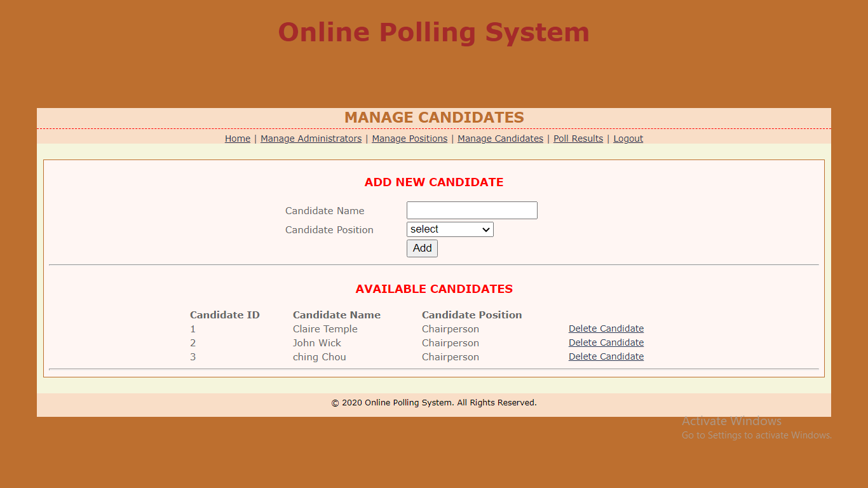Delete candidate Claire Temple
The height and width of the screenshot is (488, 868).
pos(606,329)
